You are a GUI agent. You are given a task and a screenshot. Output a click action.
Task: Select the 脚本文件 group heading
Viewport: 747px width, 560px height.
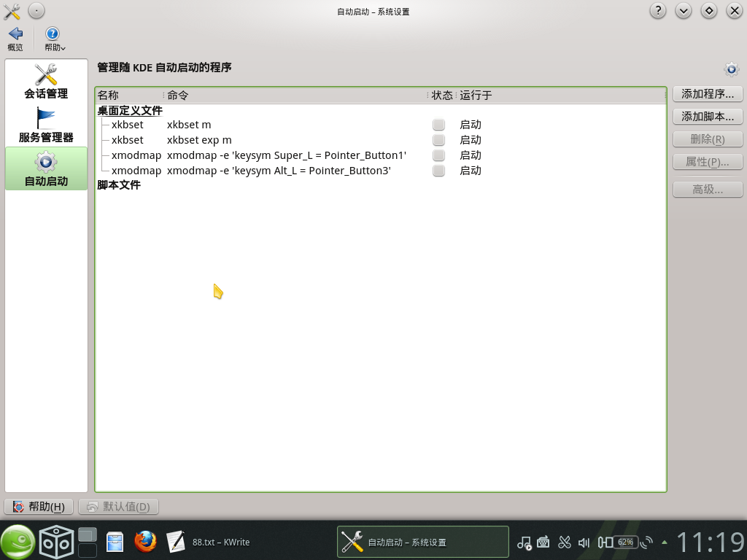[119, 184]
